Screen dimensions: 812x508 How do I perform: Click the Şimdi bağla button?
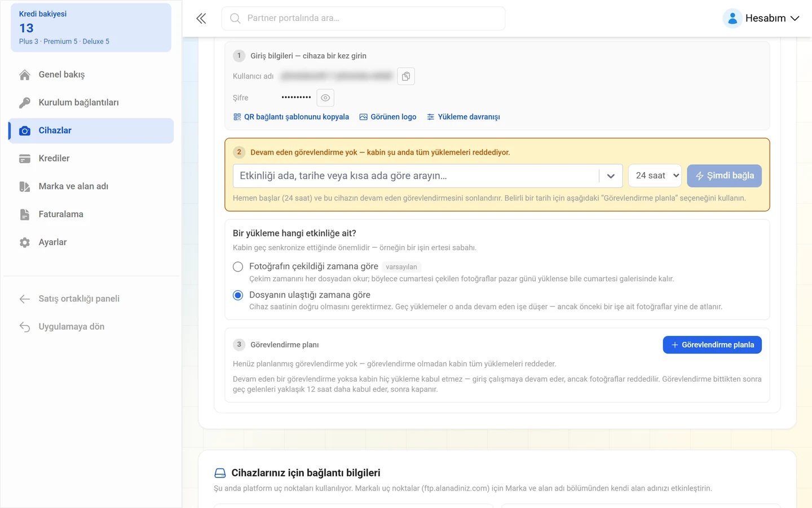click(724, 176)
